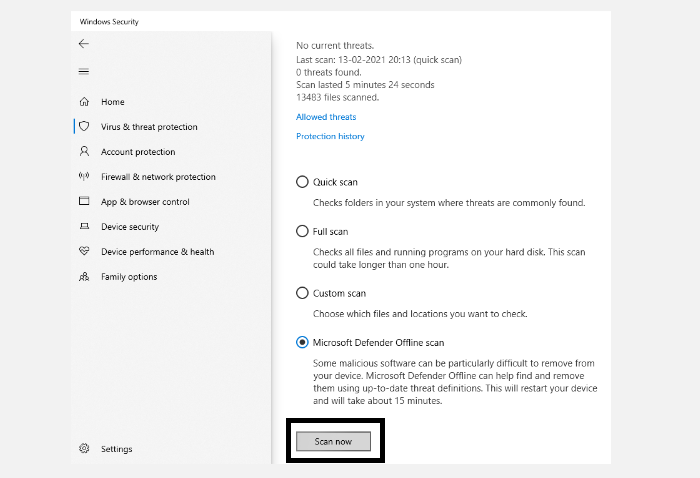Click the Home house icon
700x478 pixels.
click(84, 102)
